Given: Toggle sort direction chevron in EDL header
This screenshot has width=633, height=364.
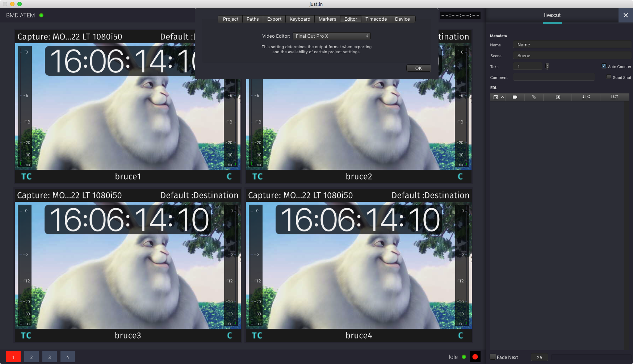Looking at the screenshot, I should click(502, 97).
